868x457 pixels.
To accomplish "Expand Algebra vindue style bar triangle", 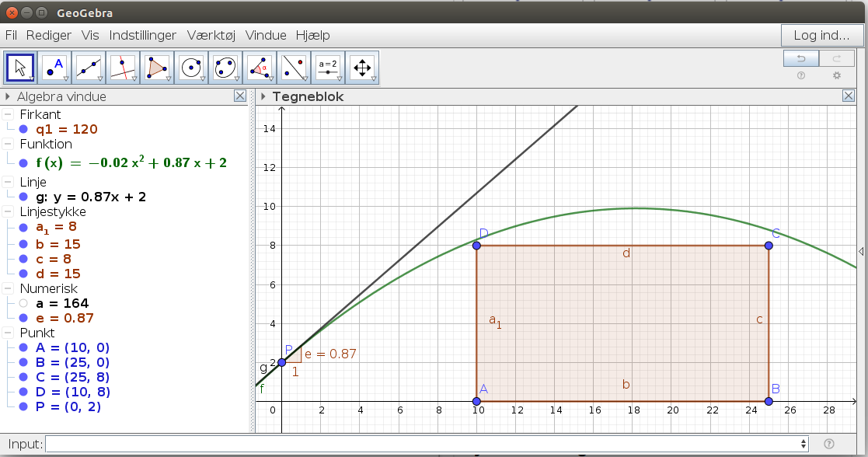I will click(7, 96).
